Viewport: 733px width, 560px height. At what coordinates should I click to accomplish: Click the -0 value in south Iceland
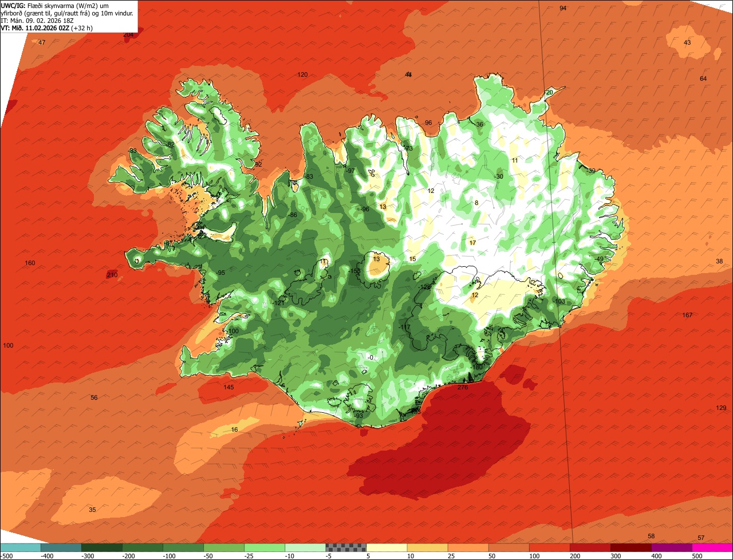[x=371, y=358]
